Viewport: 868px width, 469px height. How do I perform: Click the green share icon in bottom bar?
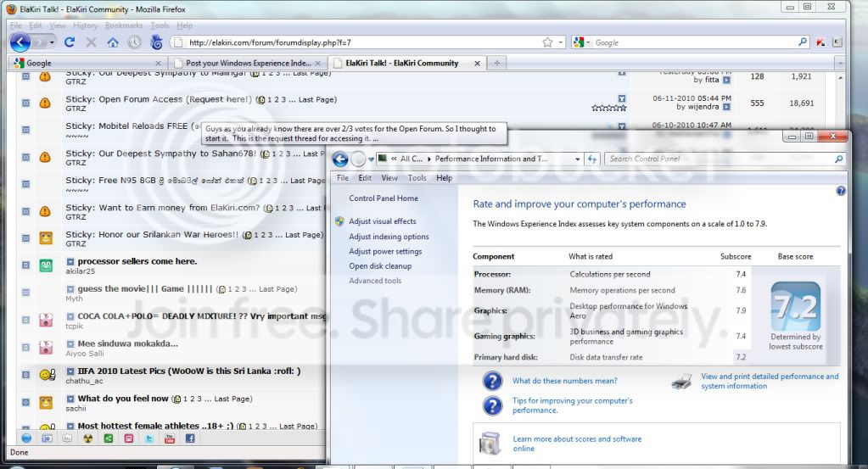[x=109, y=438]
